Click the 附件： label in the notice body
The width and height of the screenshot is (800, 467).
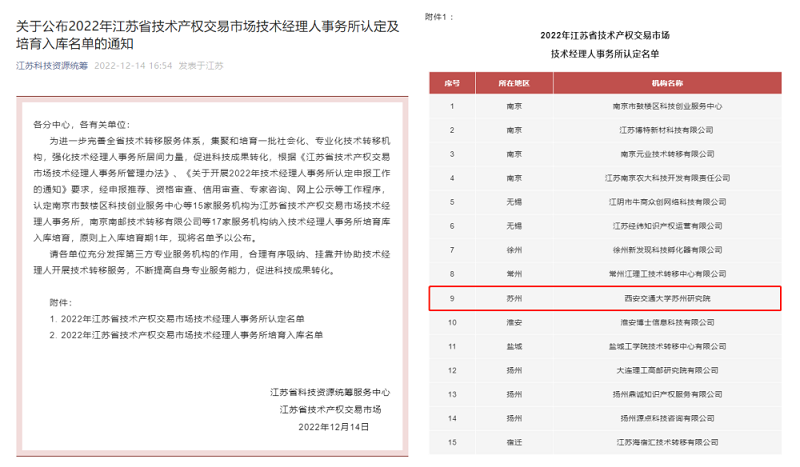(x=61, y=303)
